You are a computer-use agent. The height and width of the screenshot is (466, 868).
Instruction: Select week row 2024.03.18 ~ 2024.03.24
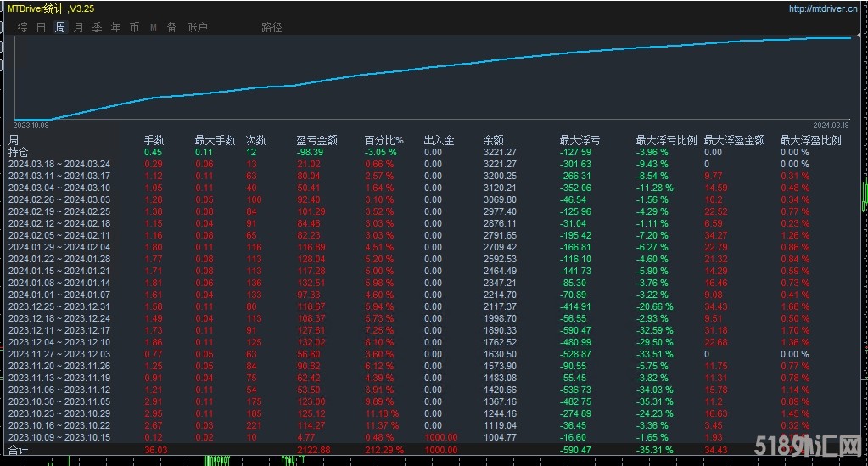pos(59,164)
